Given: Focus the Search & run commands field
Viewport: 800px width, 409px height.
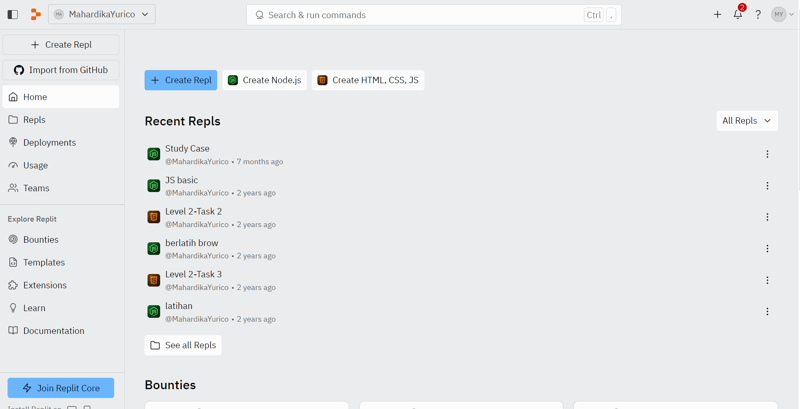Looking at the screenshot, I should tap(434, 15).
